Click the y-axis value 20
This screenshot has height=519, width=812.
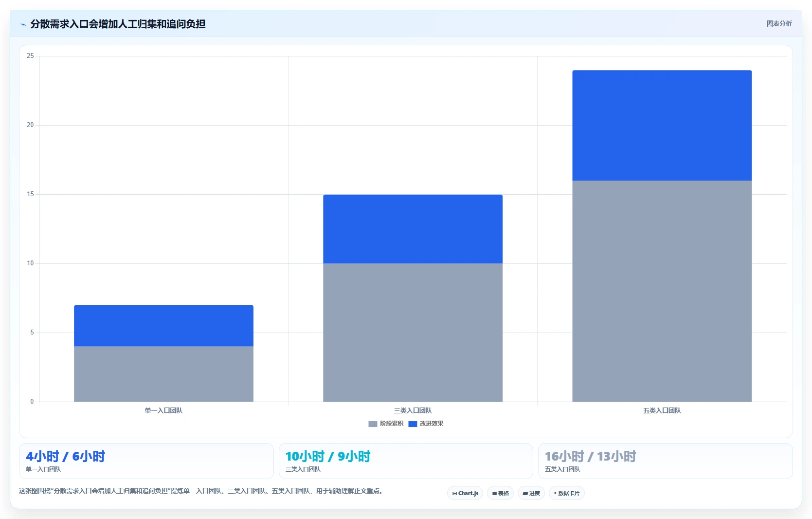tap(30, 125)
